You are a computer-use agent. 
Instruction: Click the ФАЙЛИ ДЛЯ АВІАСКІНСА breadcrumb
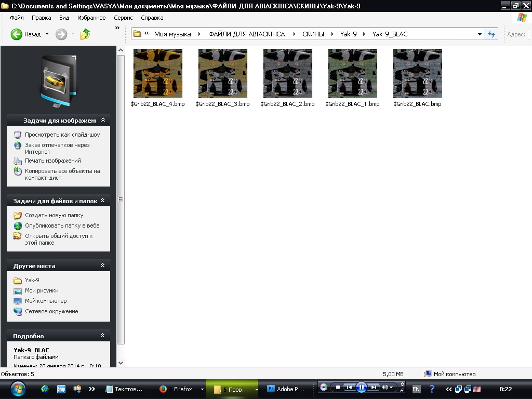click(247, 34)
